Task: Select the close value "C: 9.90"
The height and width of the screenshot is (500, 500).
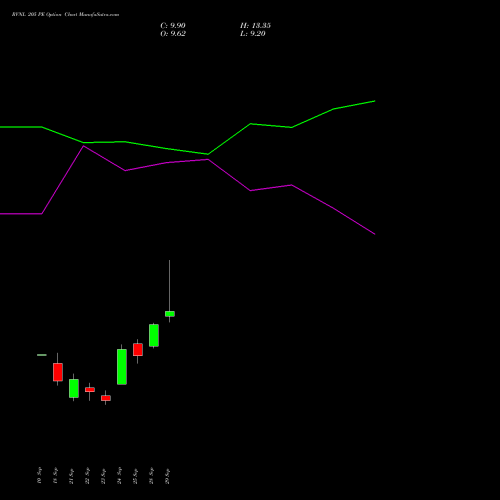Action: [173, 26]
